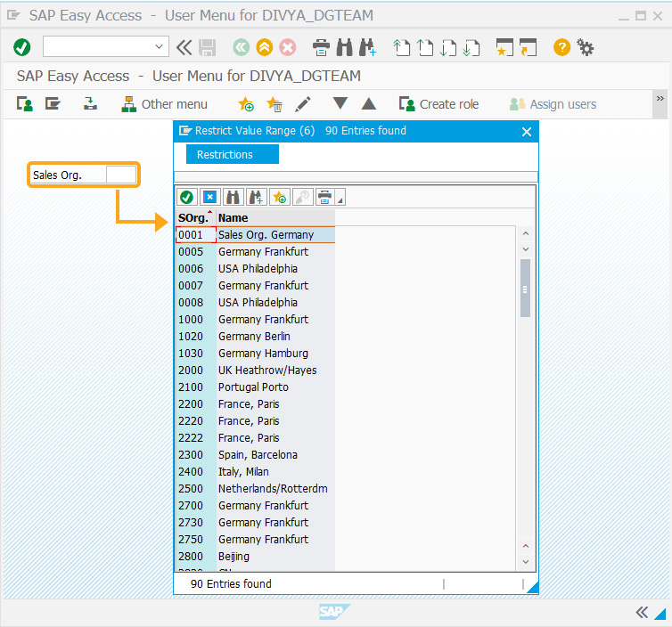Click the Print icon in main toolbar

(321, 47)
